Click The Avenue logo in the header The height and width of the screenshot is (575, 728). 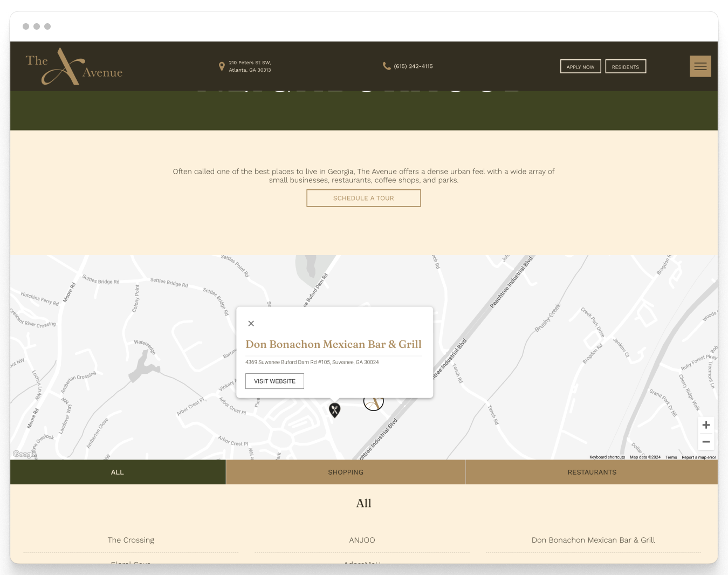pyautogui.click(x=74, y=66)
